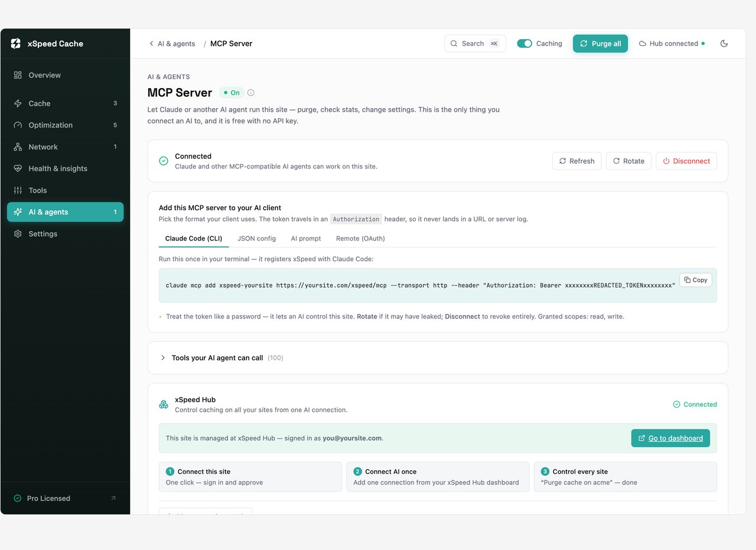This screenshot has width=756, height=550.
Task: Toggle the Caching switch
Action: pyautogui.click(x=524, y=44)
